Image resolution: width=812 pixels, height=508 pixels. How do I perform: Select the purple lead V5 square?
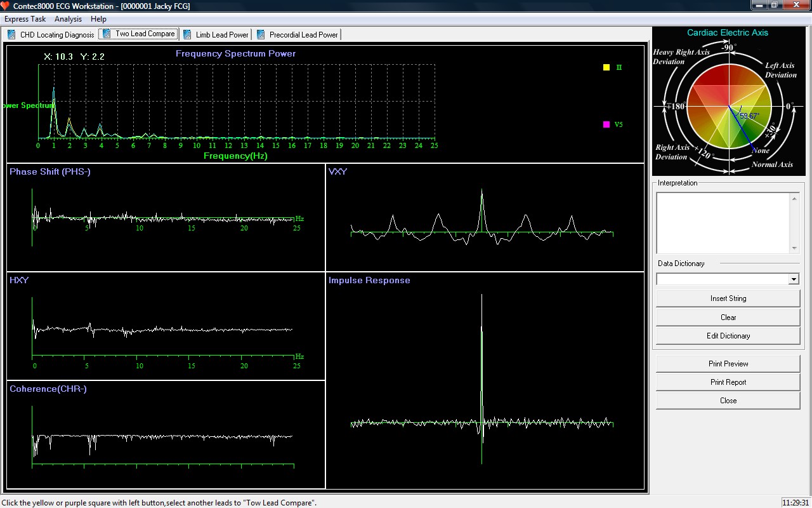point(606,124)
